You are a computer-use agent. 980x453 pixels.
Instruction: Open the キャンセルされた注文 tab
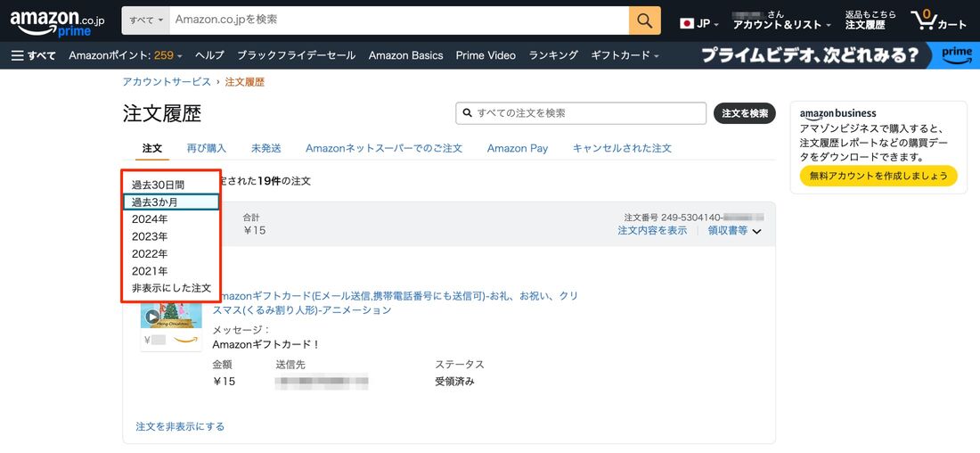(622, 148)
